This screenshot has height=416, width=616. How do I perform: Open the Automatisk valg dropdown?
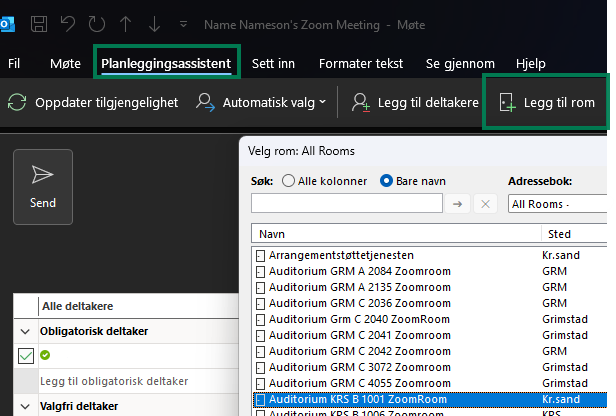261,103
